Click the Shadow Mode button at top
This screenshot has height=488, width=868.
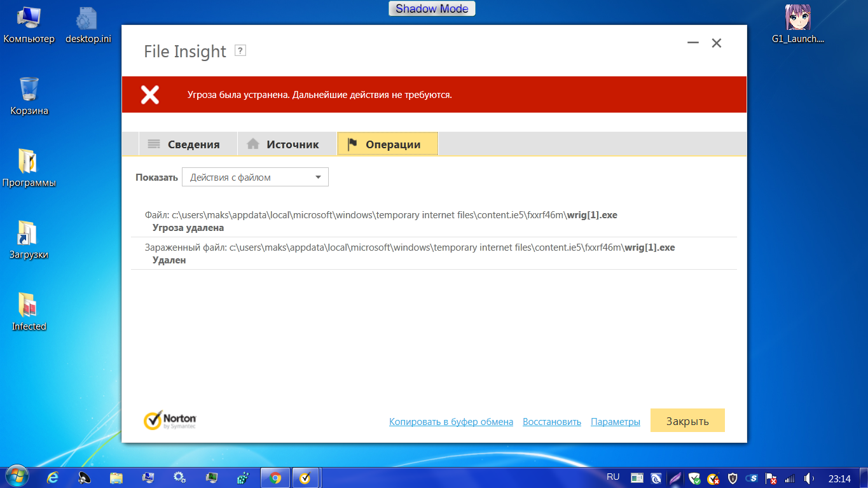pyautogui.click(x=432, y=9)
